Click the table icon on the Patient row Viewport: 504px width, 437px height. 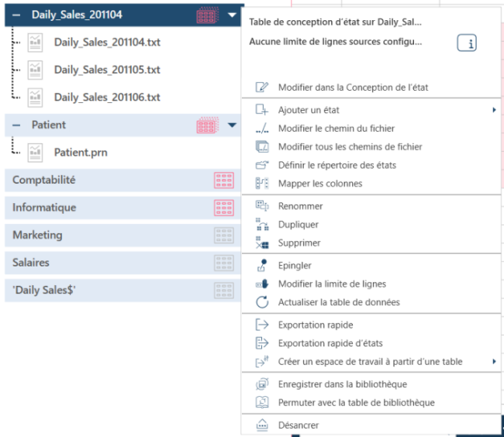(206, 125)
